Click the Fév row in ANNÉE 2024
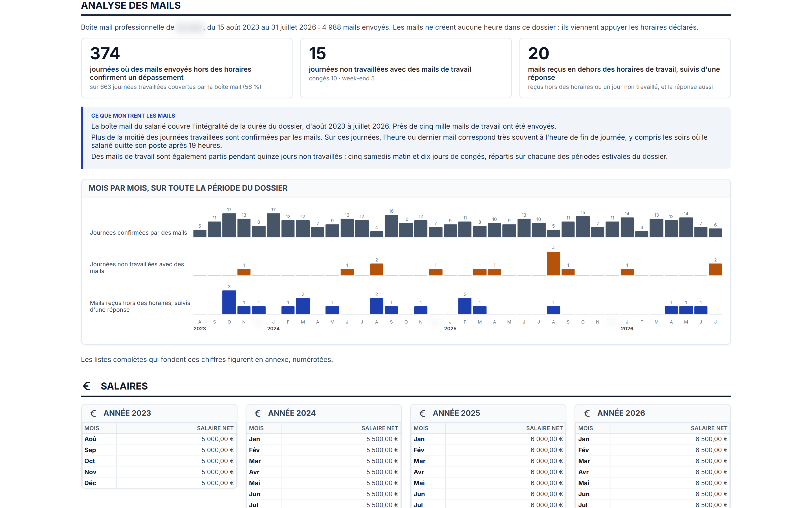812x508 pixels. [324, 450]
